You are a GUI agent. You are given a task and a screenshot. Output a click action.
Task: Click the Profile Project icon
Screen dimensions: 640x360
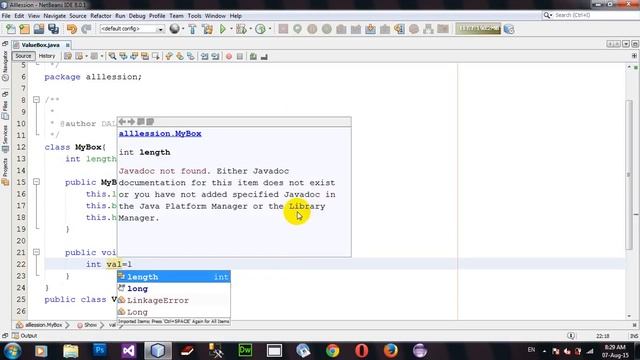[260, 29]
